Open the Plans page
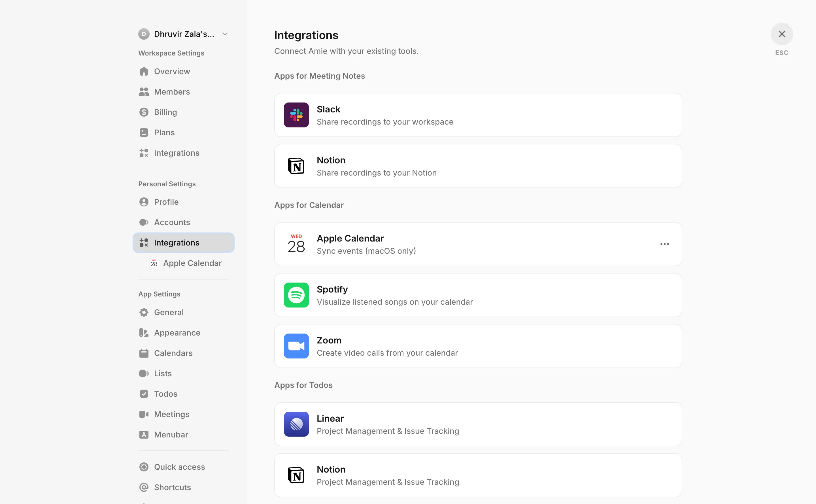 [183, 132]
